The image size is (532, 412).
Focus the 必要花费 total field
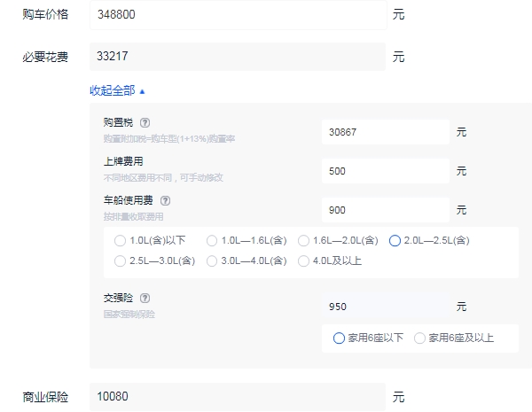(x=238, y=57)
